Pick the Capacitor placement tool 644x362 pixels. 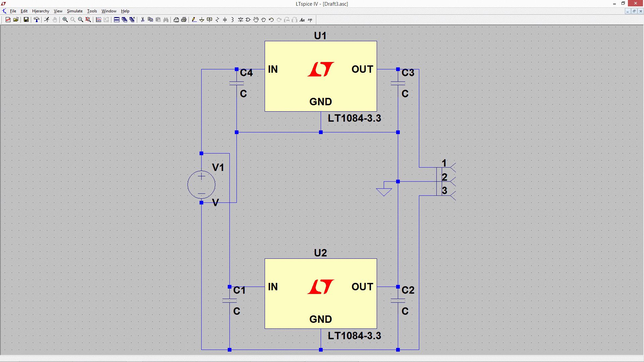[225, 20]
